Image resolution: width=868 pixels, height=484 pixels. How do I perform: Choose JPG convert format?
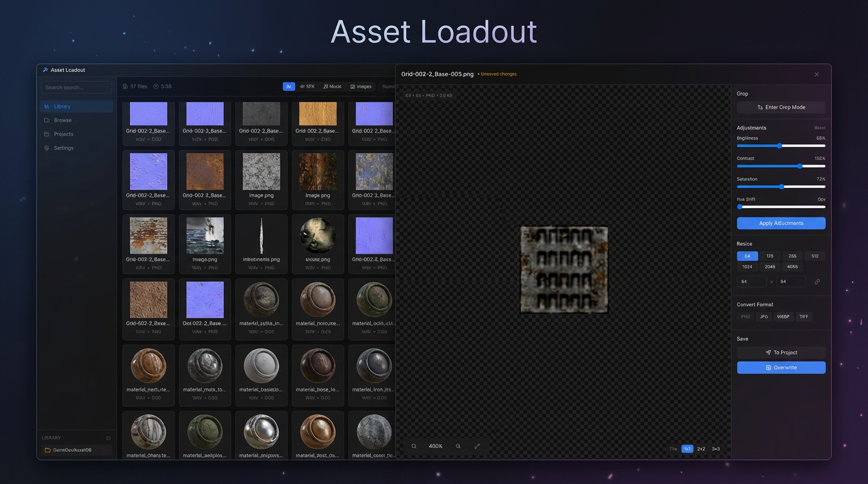[x=764, y=317]
